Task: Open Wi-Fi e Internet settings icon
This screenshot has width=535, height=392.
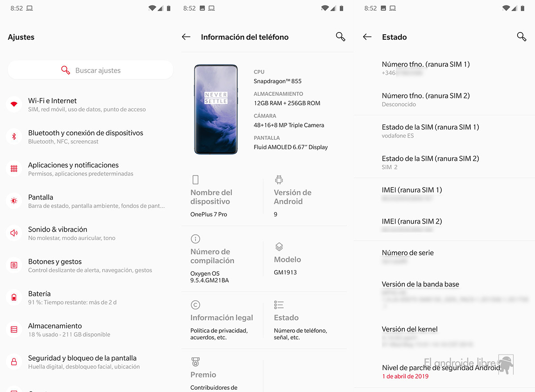Action: coord(14,104)
